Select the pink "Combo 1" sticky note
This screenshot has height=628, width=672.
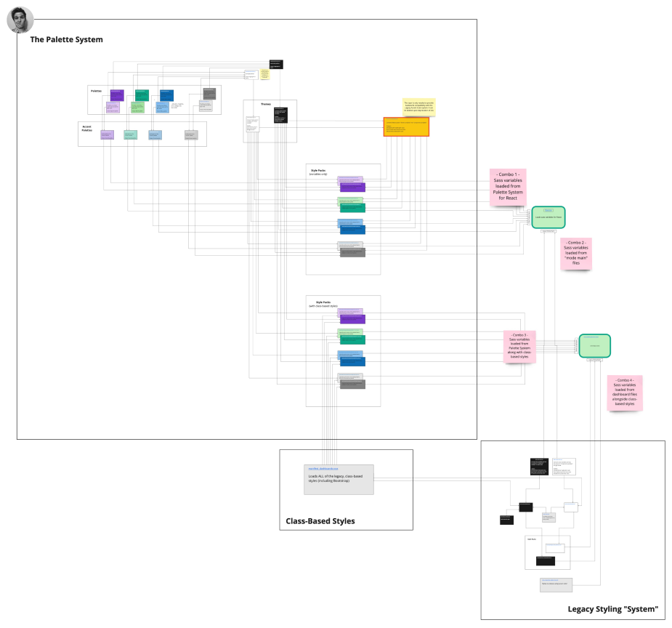[508, 187]
